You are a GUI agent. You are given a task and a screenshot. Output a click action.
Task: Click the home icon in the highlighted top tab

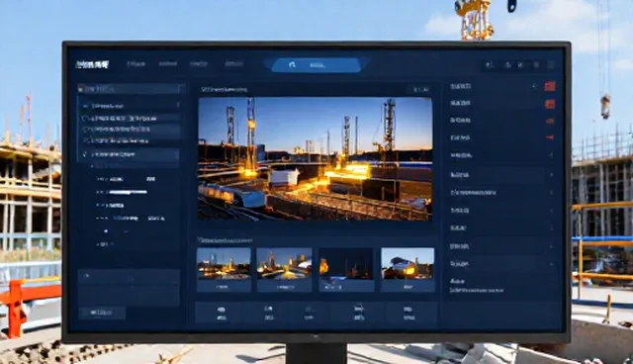pos(293,64)
